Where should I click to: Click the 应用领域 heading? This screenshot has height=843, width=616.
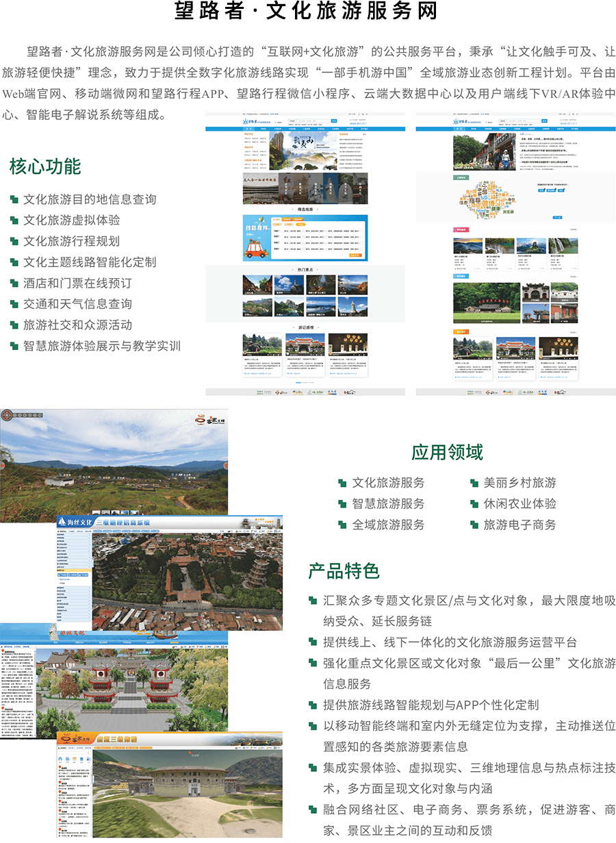[x=447, y=452]
